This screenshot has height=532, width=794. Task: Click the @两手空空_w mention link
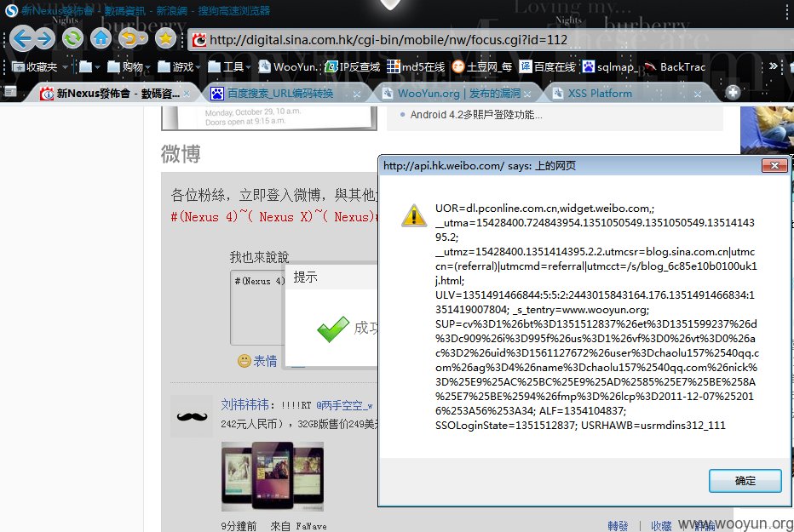344,405
